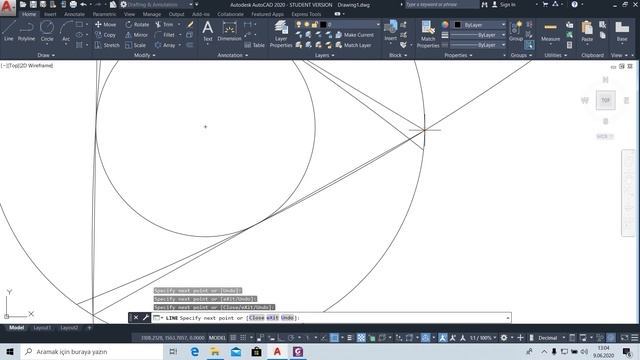Open the Drafting & Annotation workspace dropdown

point(160,4)
